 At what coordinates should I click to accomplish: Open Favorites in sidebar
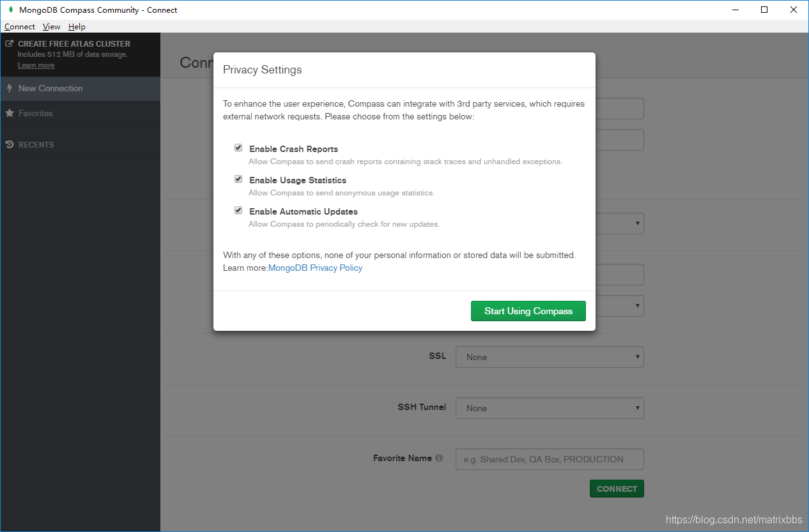coord(80,113)
